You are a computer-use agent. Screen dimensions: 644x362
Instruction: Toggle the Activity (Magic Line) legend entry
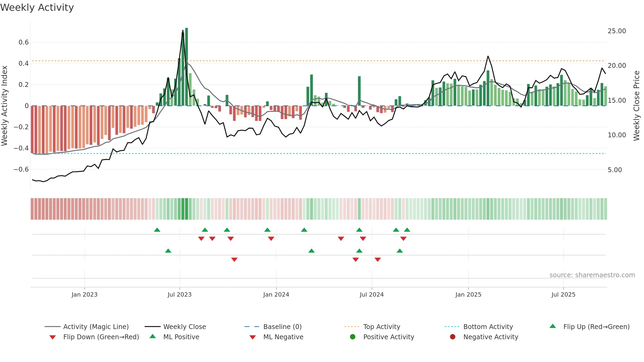coord(87,327)
